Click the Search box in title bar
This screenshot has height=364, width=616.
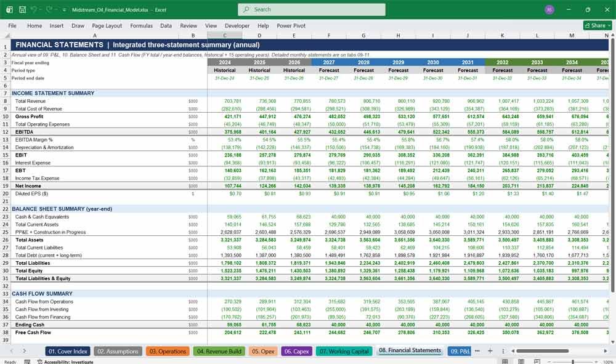312,9
